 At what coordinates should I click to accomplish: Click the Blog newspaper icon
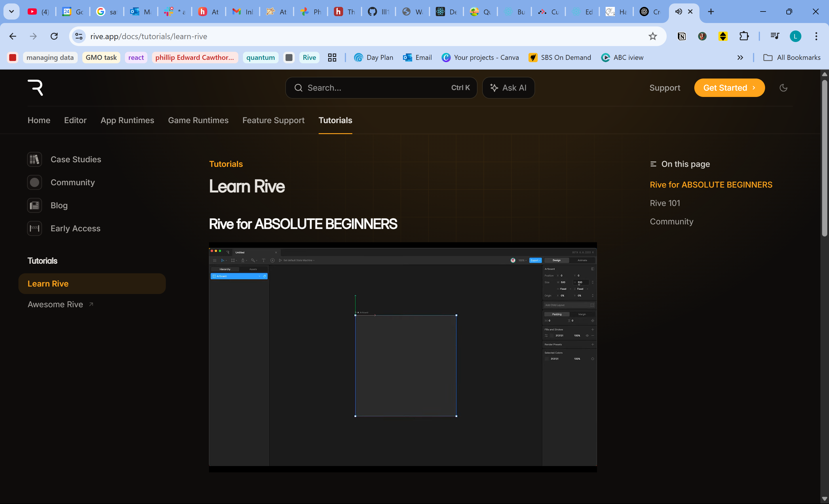[x=34, y=205]
